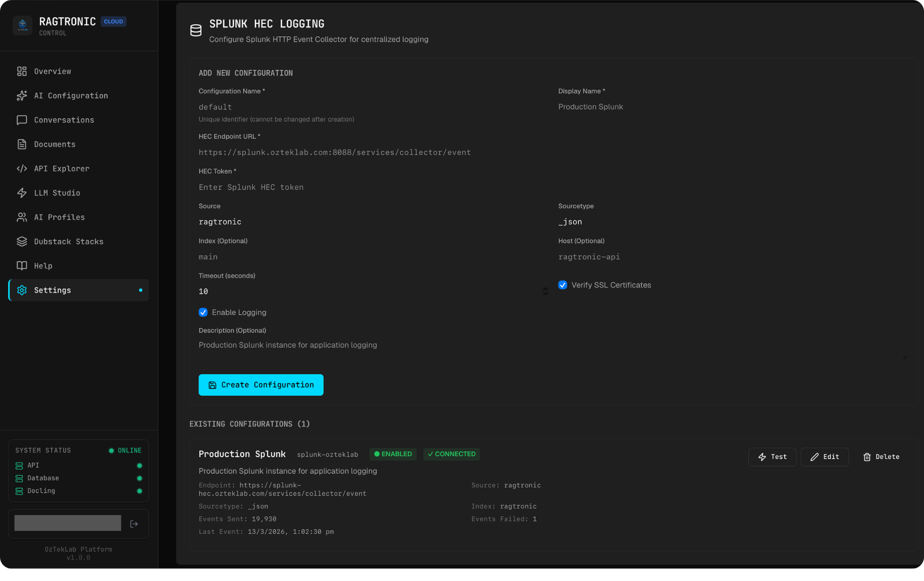This screenshot has height=581, width=924.
Task: Increase the Timeout seconds value
Action: point(546,289)
